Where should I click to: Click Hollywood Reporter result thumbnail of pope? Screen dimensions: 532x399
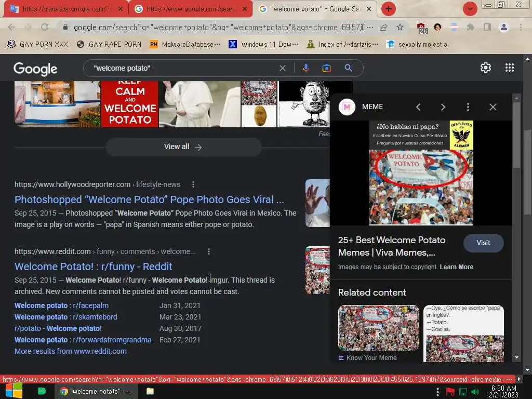[317, 203]
